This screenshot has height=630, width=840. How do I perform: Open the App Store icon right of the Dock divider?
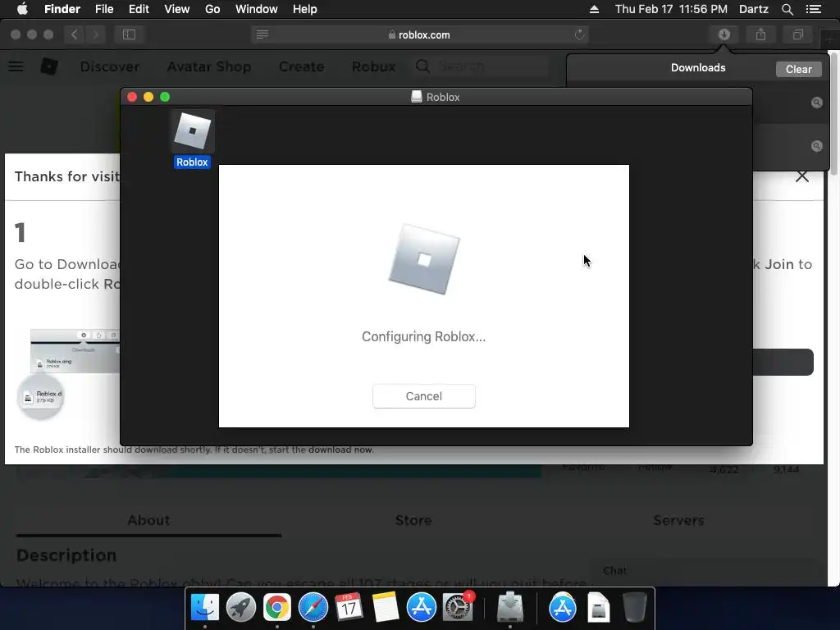[562, 608]
